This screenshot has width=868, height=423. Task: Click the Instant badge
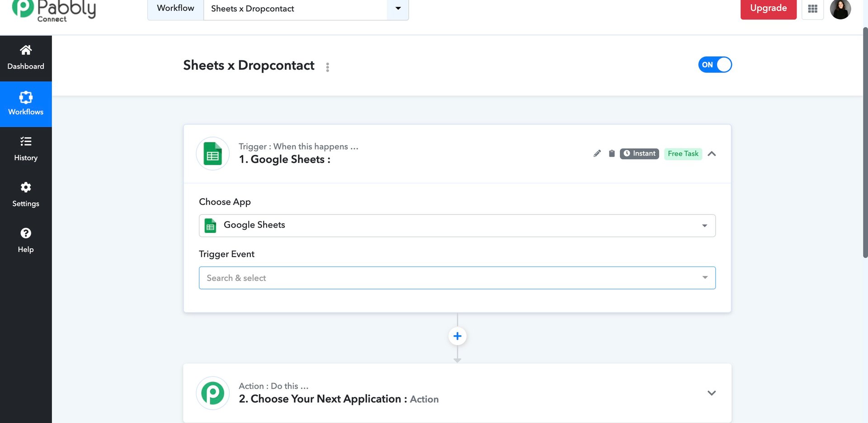pos(639,154)
